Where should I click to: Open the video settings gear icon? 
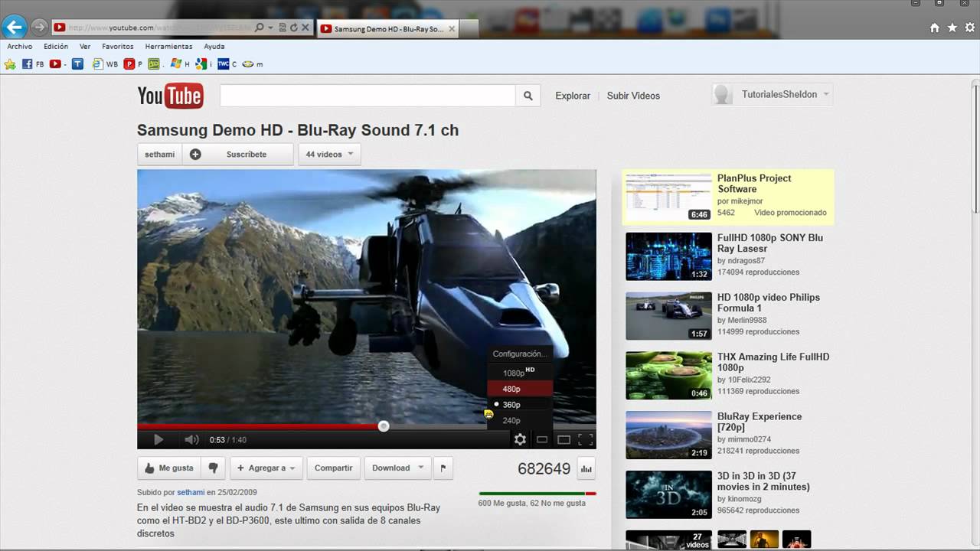[521, 439]
